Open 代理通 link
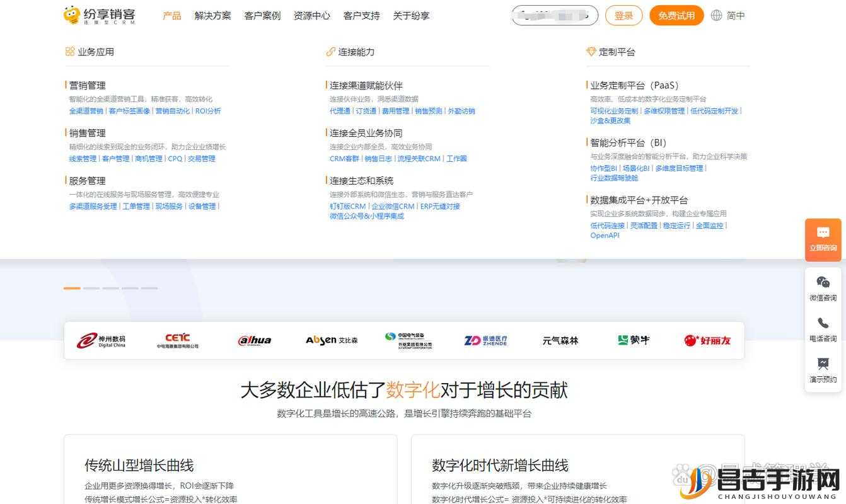The width and height of the screenshot is (846, 504). point(340,111)
